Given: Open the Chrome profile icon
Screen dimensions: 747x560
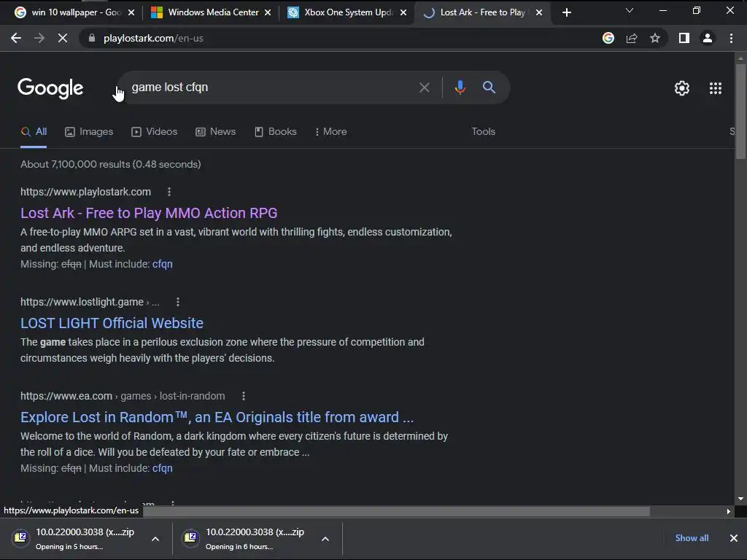Looking at the screenshot, I should tap(708, 38).
